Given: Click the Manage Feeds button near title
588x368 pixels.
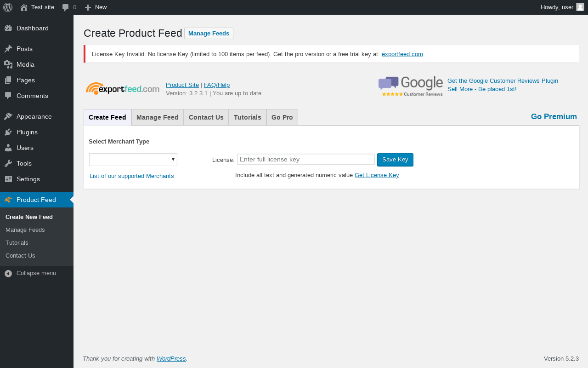Looking at the screenshot, I should coord(209,34).
